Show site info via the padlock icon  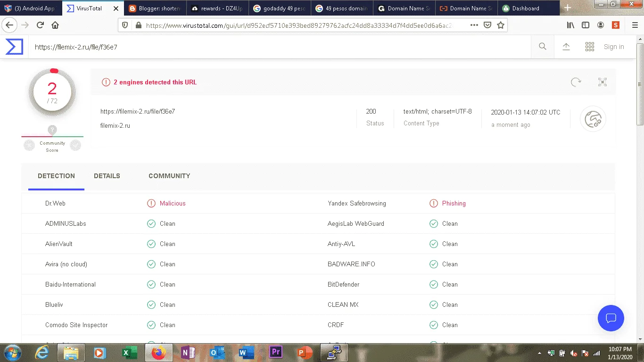(x=138, y=25)
